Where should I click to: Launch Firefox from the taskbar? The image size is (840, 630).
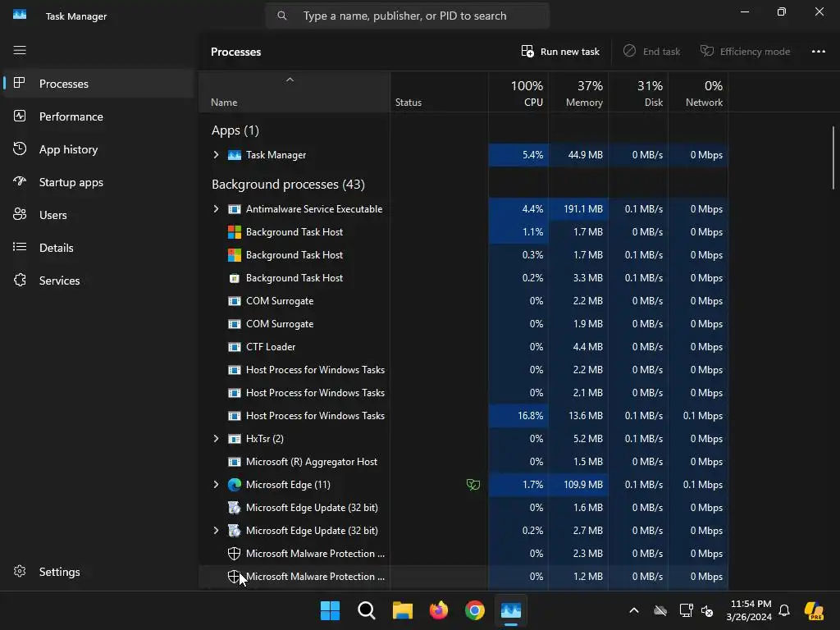pyautogui.click(x=439, y=610)
